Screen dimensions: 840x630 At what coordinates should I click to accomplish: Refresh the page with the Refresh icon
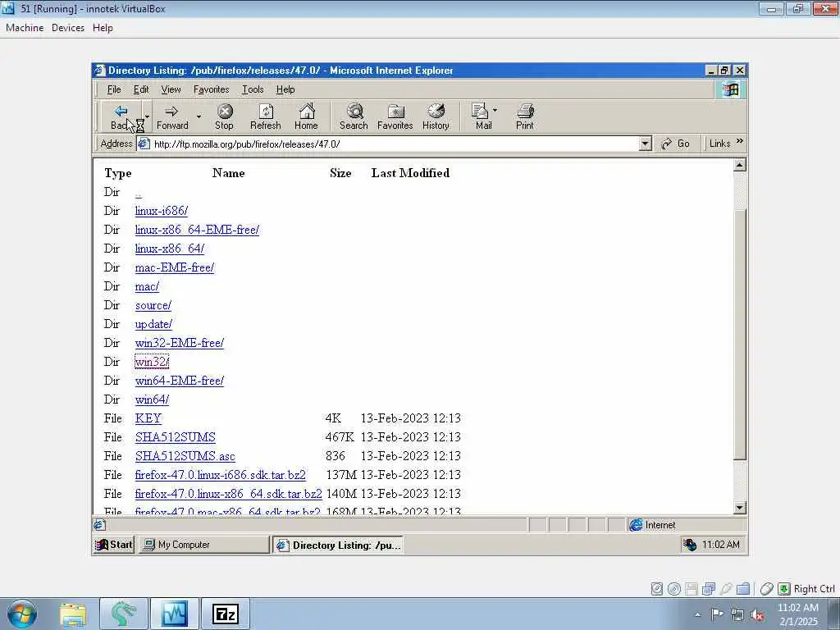point(266,111)
